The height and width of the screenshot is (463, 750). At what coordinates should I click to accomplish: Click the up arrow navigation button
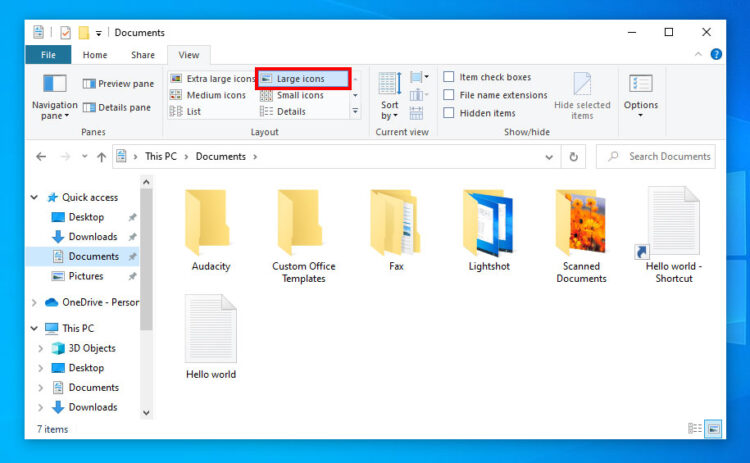[101, 157]
